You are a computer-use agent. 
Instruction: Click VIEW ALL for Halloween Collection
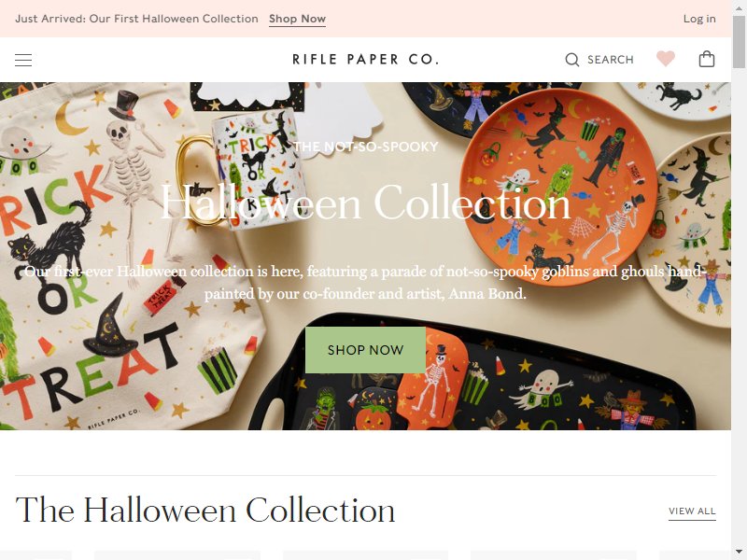[x=692, y=511]
